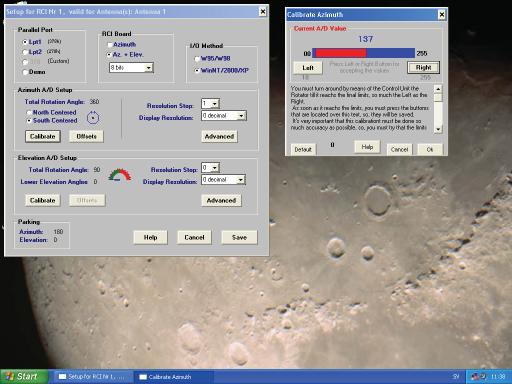
Task: Click Left limit button in Calibrate Azimuth
Action: 308,68
